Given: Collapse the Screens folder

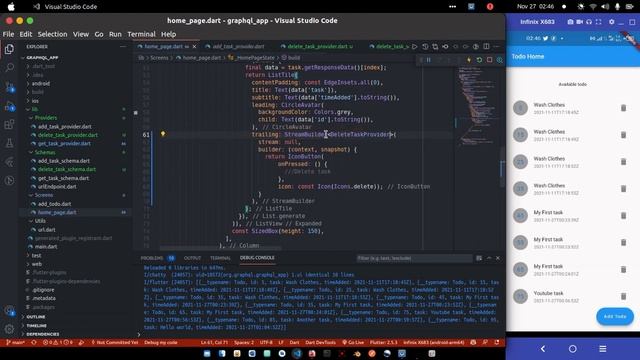Looking at the screenshot, I should click(x=43, y=195).
